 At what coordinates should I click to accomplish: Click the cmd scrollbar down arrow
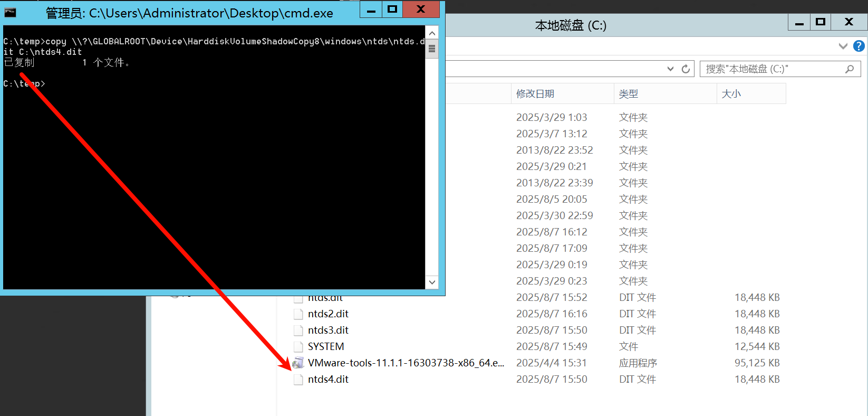pyautogui.click(x=432, y=282)
